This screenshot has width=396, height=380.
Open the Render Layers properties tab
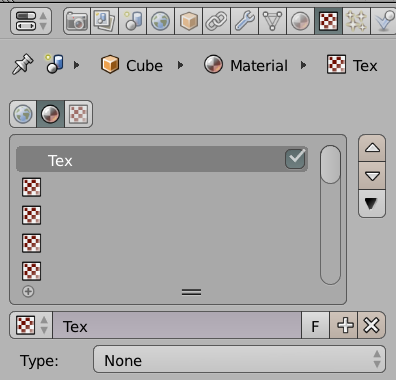(104, 21)
